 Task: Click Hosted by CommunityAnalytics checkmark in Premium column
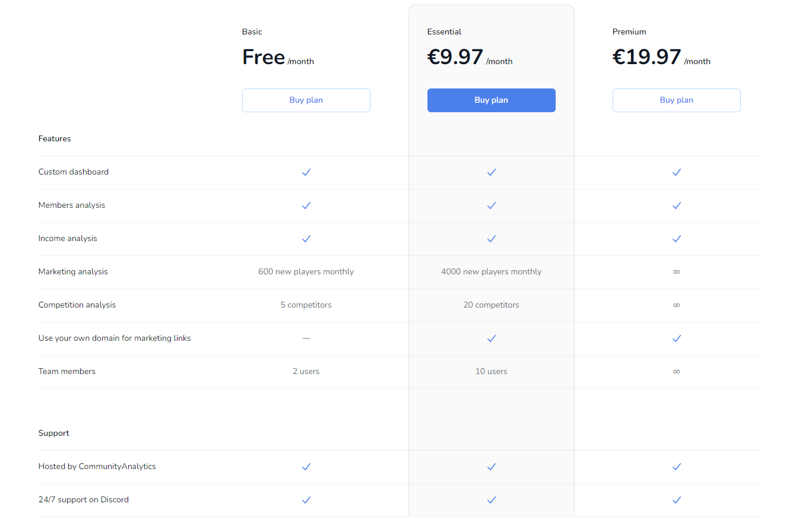[x=677, y=467]
